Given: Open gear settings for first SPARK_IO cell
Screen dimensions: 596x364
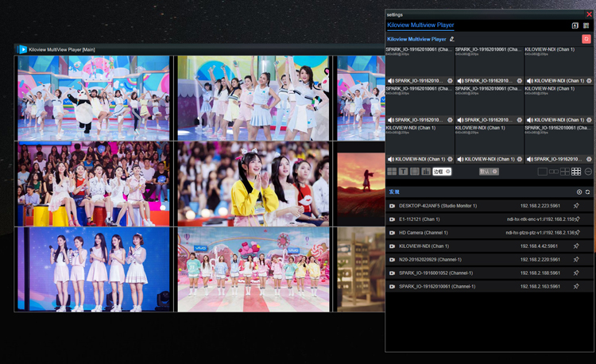Looking at the screenshot, I should click(450, 81).
